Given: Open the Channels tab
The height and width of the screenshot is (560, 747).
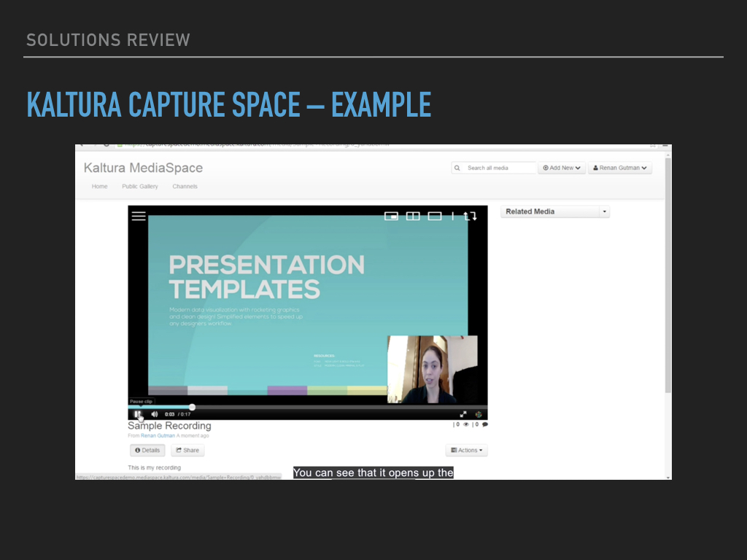Looking at the screenshot, I should coord(185,187).
